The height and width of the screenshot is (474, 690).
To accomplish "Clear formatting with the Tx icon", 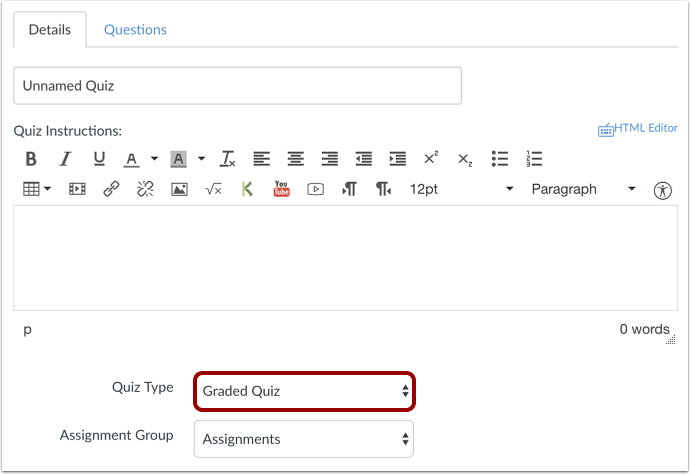I will click(228, 159).
